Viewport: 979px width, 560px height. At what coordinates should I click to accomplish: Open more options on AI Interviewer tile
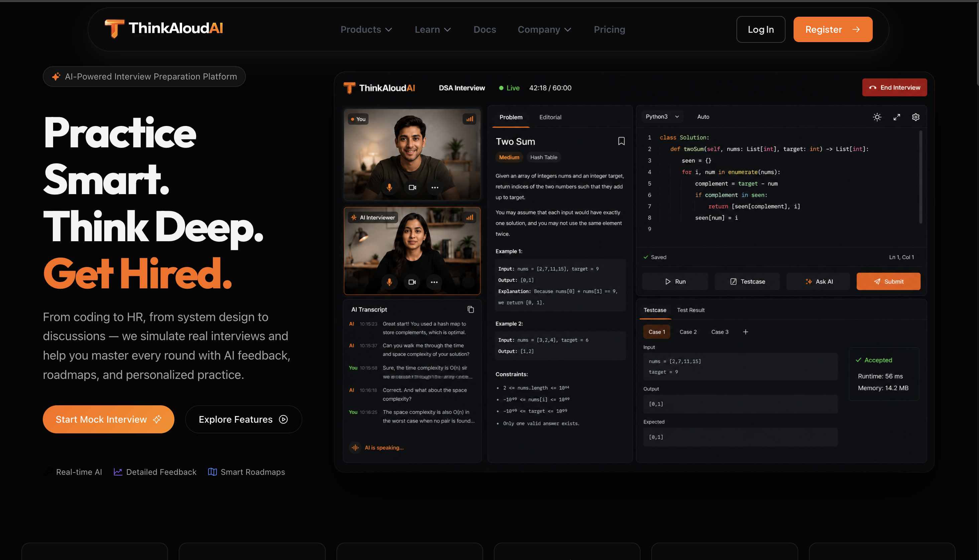434,282
